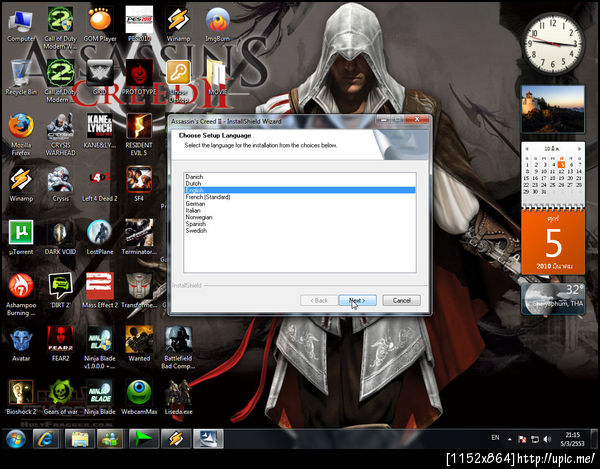Open the volume control in system tray
Viewport: 600px width, 469px height.
click(x=547, y=439)
